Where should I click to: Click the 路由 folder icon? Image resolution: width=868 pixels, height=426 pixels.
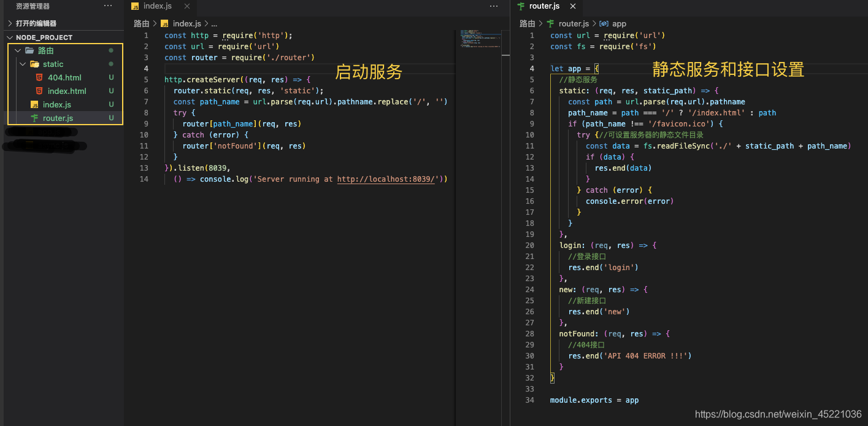(x=29, y=50)
